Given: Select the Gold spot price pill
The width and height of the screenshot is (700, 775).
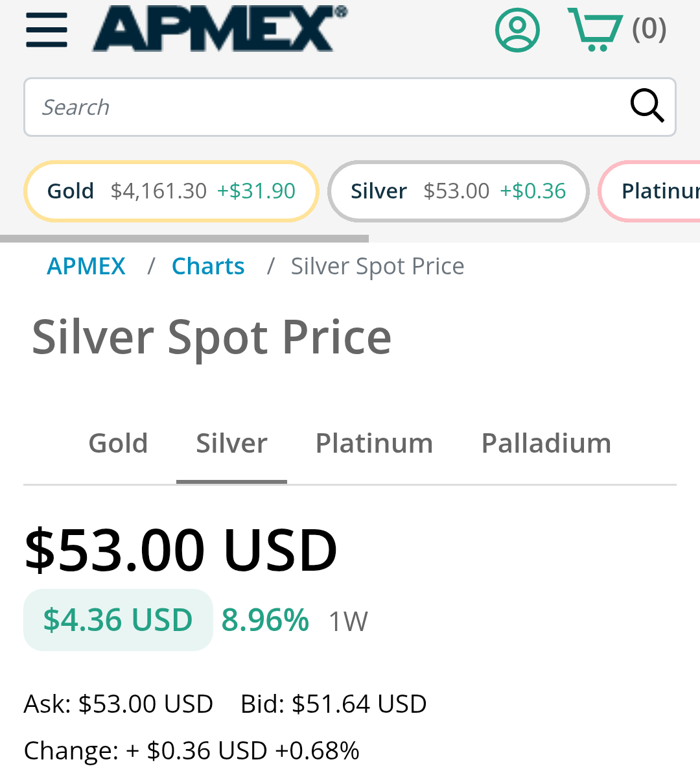Looking at the screenshot, I should pyautogui.click(x=171, y=191).
